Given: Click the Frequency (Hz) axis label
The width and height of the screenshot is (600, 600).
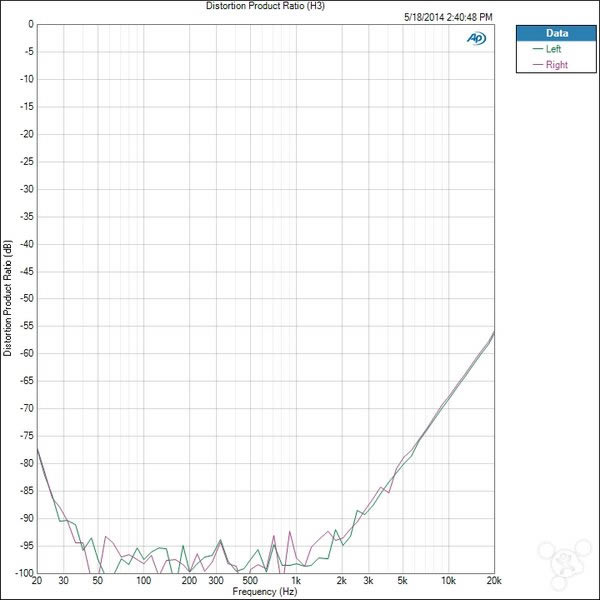Looking at the screenshot, I should click(266, 593).
